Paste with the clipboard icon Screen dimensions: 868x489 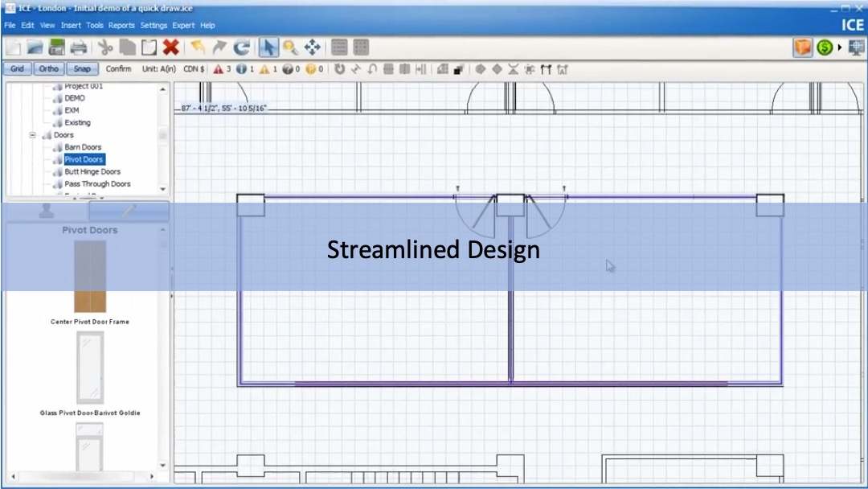click(x=149, y=47)
